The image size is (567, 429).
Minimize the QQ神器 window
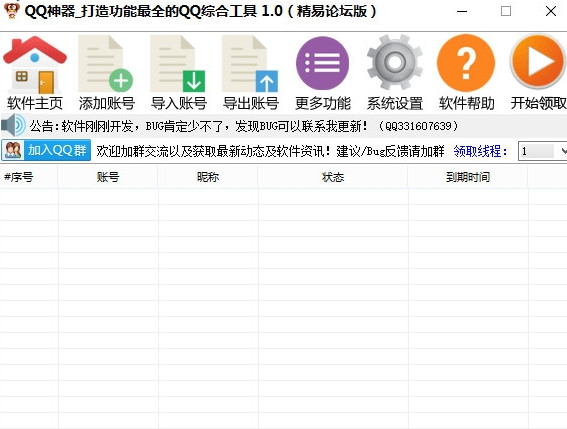point(462,11)
